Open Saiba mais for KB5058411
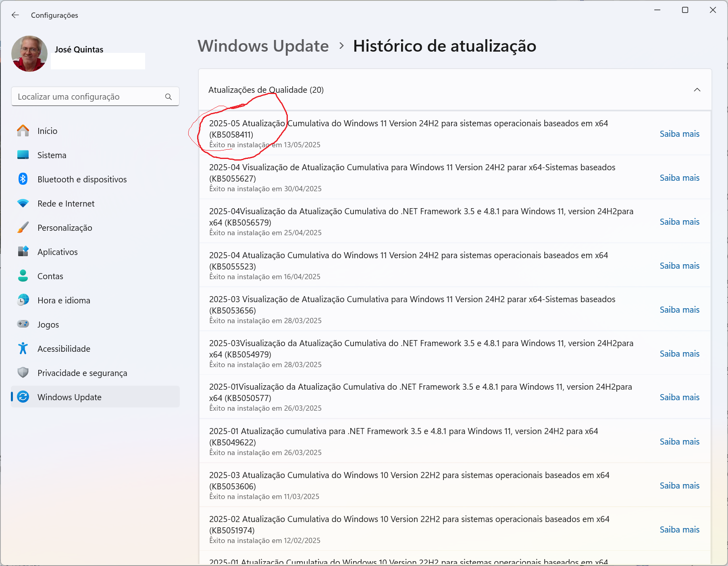Image resolution: width=728 pixels, height=566 pixels. click(679, 134)
